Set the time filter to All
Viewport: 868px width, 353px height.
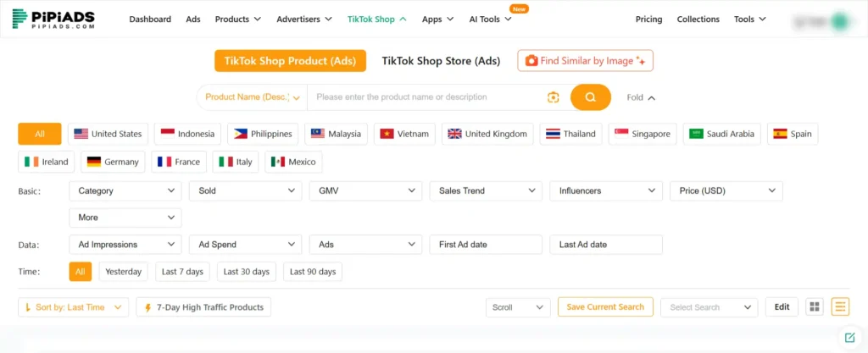click(81, 271)
